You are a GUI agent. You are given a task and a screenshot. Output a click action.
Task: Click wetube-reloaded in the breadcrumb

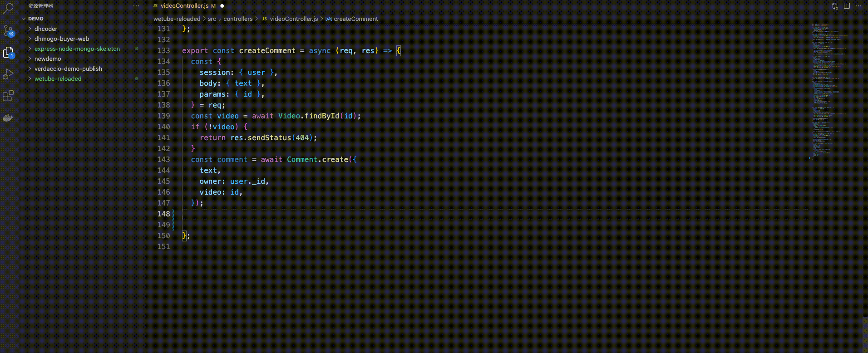point(177,19)
